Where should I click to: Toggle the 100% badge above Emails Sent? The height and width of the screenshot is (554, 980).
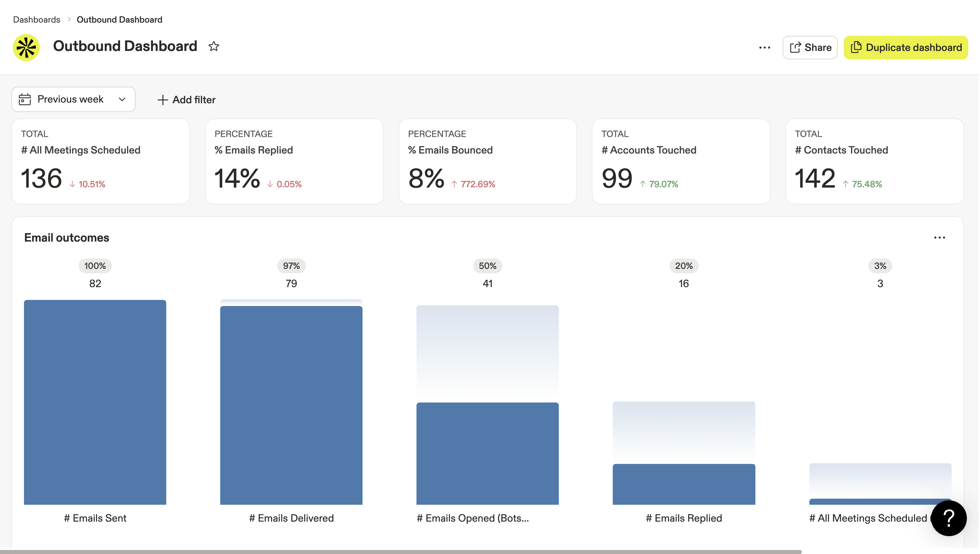pyautogui.click(x=95, y=266)
